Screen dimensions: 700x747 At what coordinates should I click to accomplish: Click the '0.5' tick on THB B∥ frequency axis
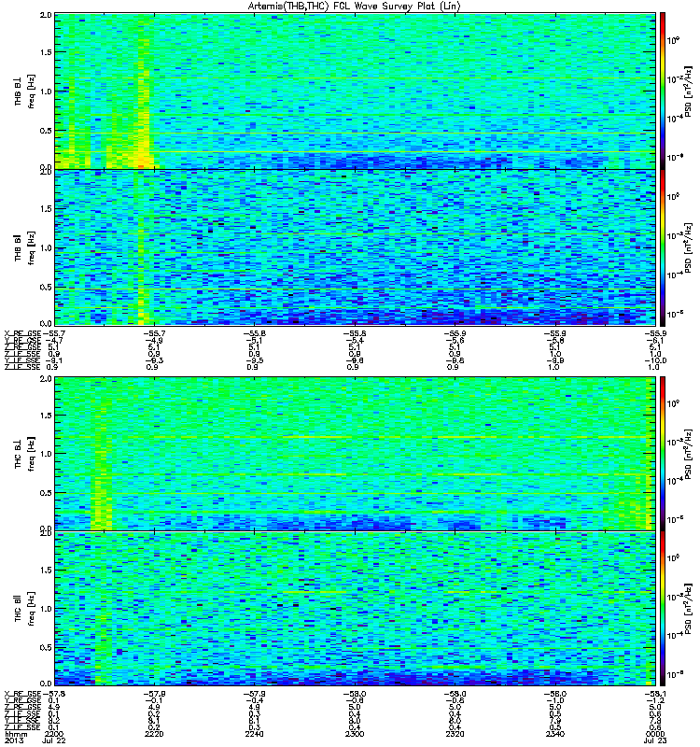point(46,288)
